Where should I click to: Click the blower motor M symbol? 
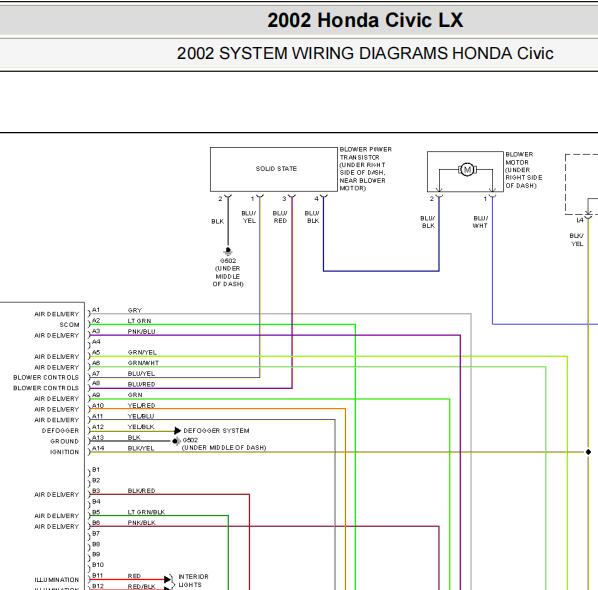pyautogui.click(x=467, y=169)
